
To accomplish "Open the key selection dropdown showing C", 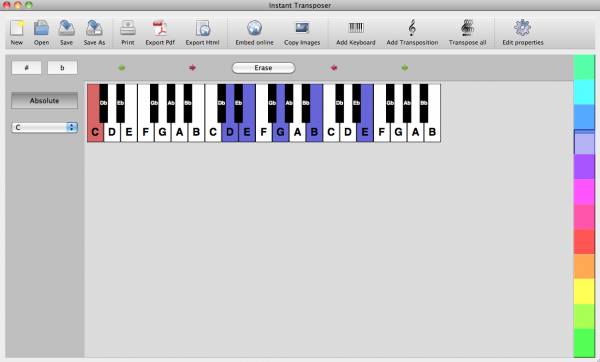I will (45, 127).
